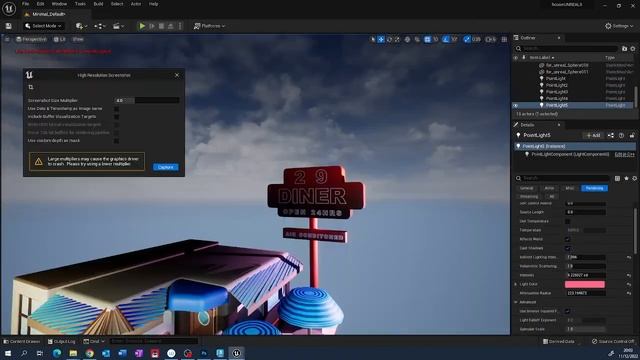This screenshot has height=360, width=640.
Task: Click the pink Light Color swatch
Action: point(585,284)
